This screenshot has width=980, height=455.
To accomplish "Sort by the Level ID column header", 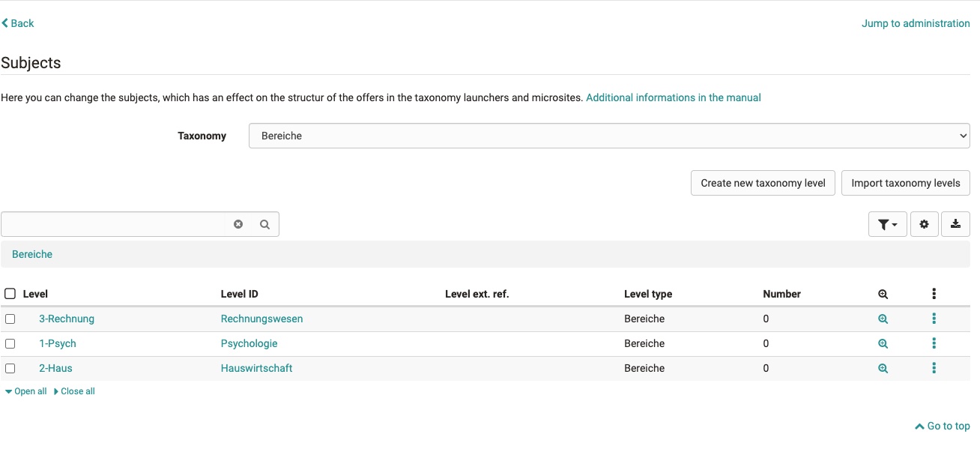I will click(x=240, y=294).
